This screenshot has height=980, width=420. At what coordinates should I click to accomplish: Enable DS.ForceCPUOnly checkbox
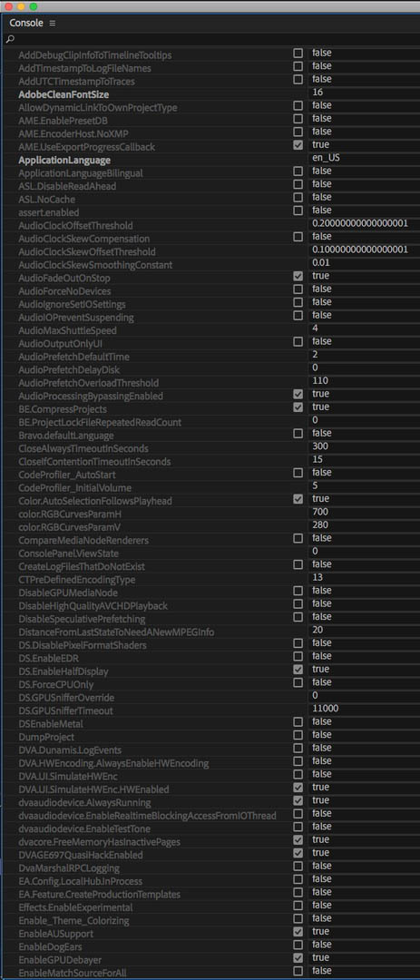tap(298, 682)
